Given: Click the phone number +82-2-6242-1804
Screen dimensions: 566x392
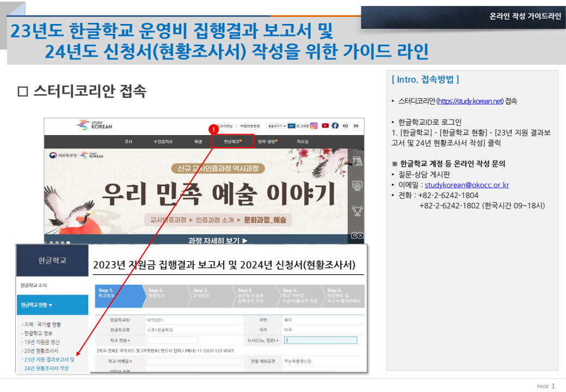Looking at the screenshot, I should pos(448,195).
